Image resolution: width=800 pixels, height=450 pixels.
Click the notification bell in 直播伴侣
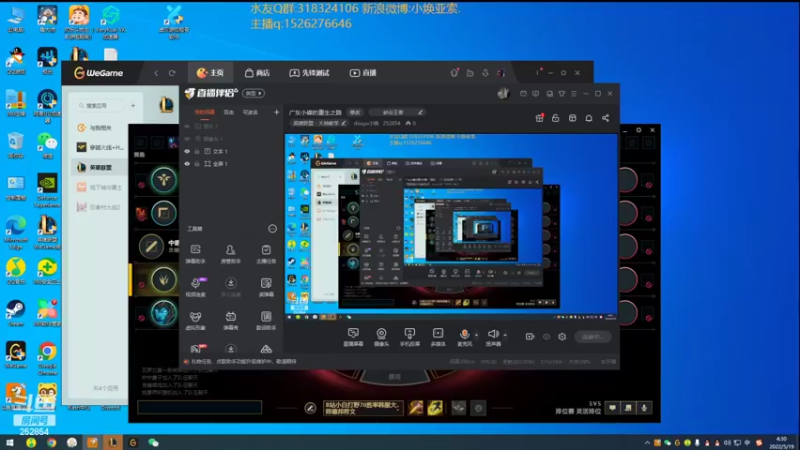[x=589, y=118]
